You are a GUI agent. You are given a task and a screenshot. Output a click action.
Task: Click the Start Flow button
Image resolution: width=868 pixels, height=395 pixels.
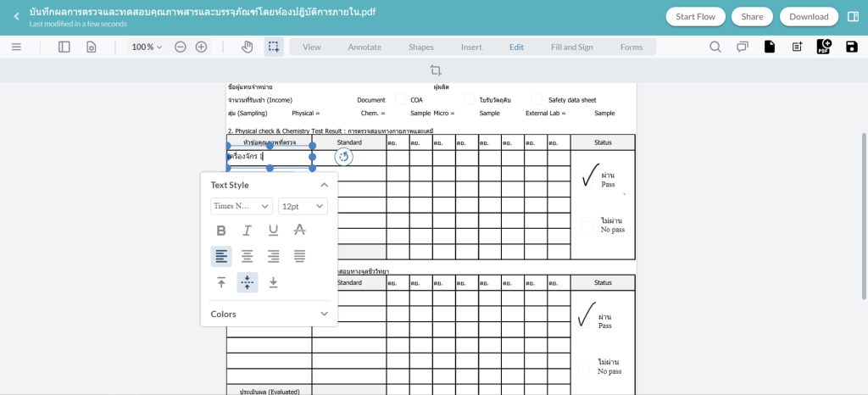695,16
